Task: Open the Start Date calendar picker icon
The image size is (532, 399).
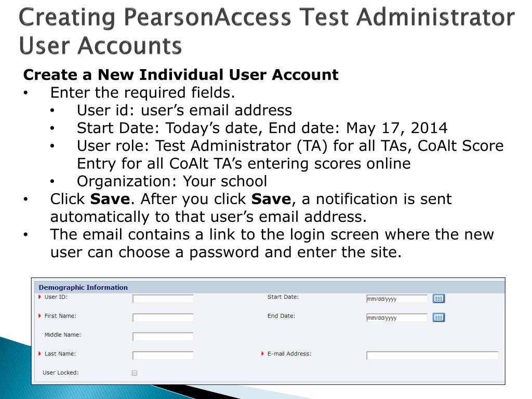Action: pos(438,299)
